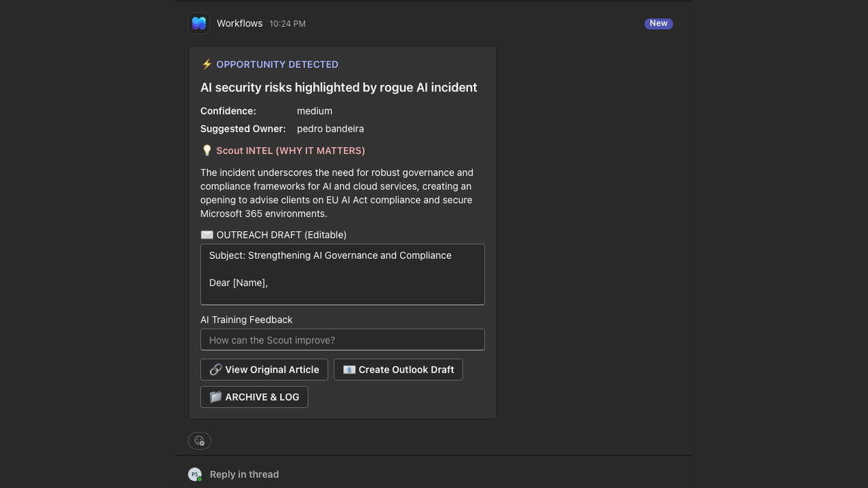This screenshot has height=488, width=868.
Task: Click the mail icon on Create Outlook Draft
Action: tap(349, 369)
